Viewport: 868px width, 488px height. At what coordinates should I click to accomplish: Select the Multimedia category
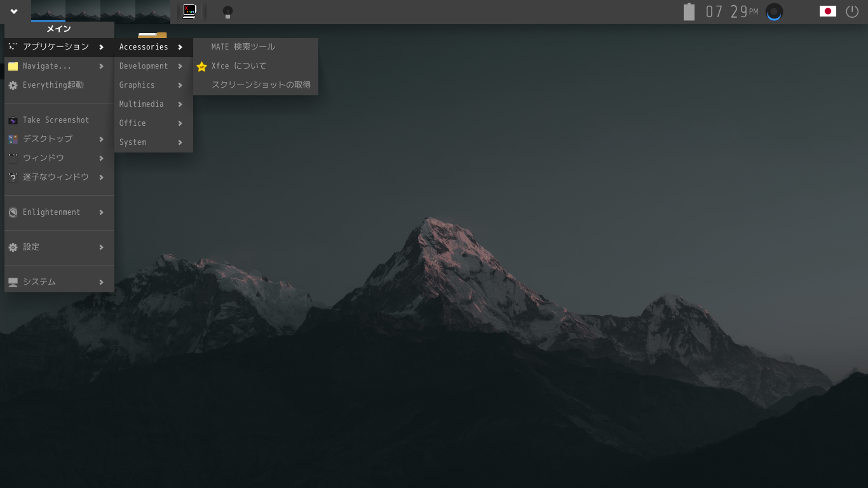(154, 104)
